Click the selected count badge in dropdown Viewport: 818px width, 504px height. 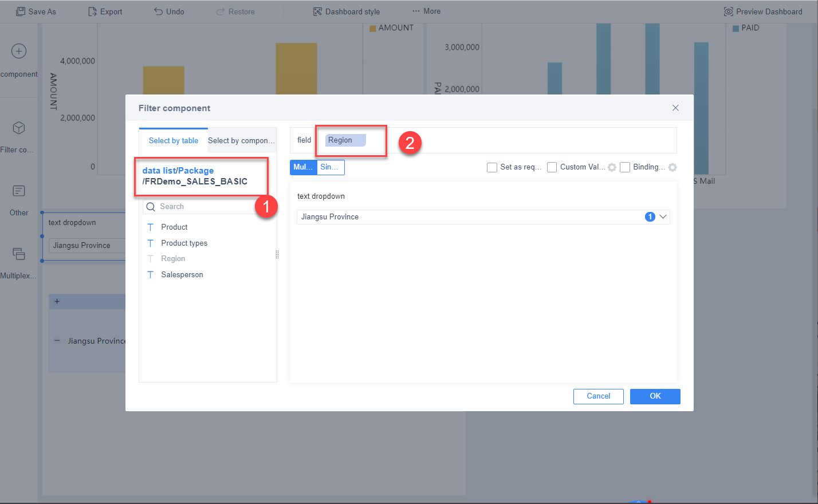pos(650,217)
